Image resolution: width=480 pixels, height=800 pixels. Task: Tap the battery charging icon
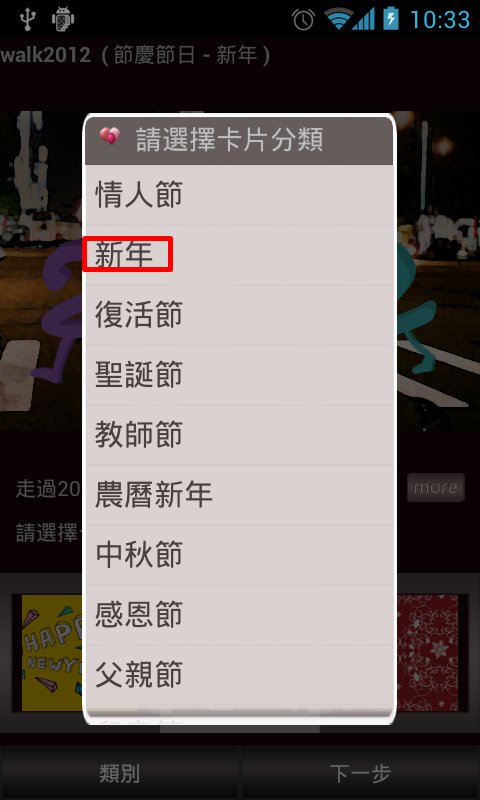391,19
